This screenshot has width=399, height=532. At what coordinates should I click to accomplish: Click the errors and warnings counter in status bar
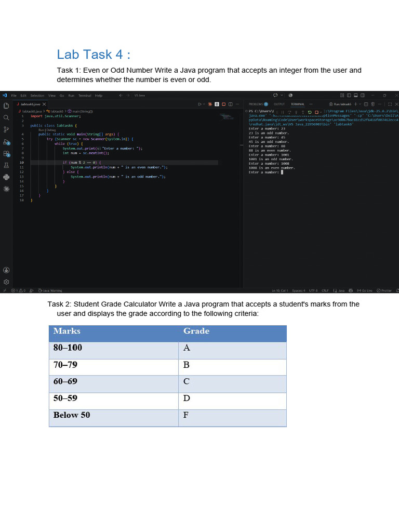(x=18, y=290)
